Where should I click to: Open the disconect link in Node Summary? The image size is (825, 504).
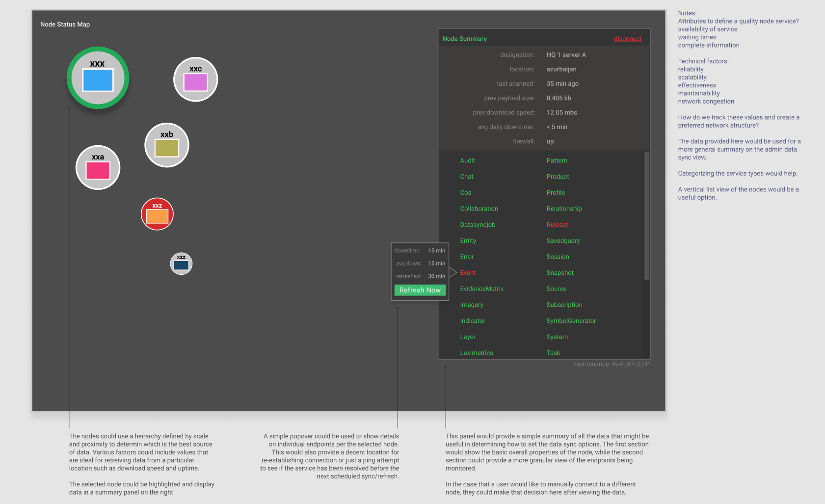pyautogui.click(x=628, y=38)
